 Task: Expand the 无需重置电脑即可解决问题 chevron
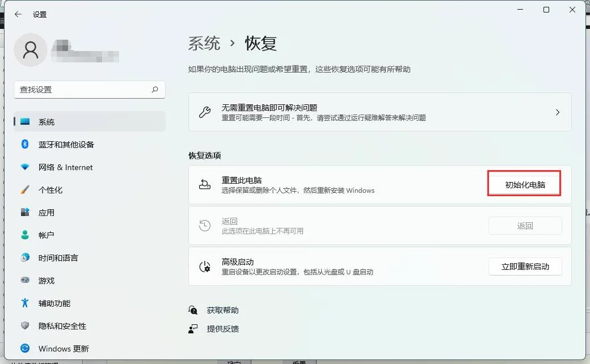[x=557, y=112]
